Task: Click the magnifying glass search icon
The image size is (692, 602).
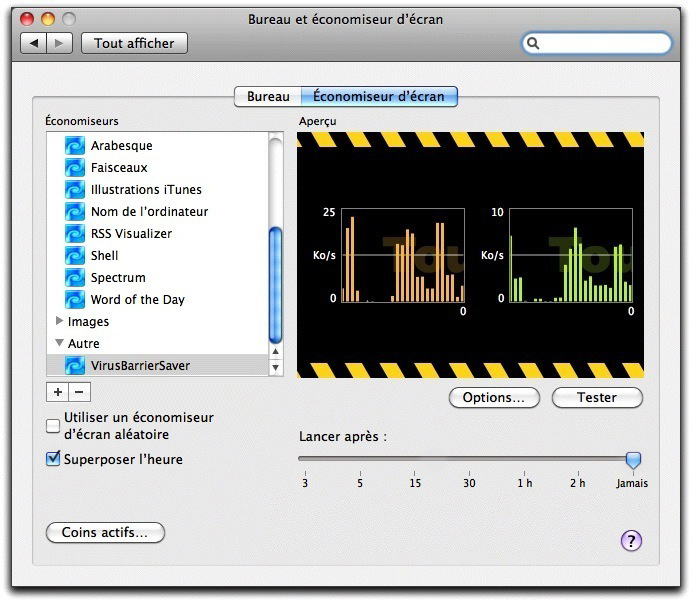Action: [533, 43]
